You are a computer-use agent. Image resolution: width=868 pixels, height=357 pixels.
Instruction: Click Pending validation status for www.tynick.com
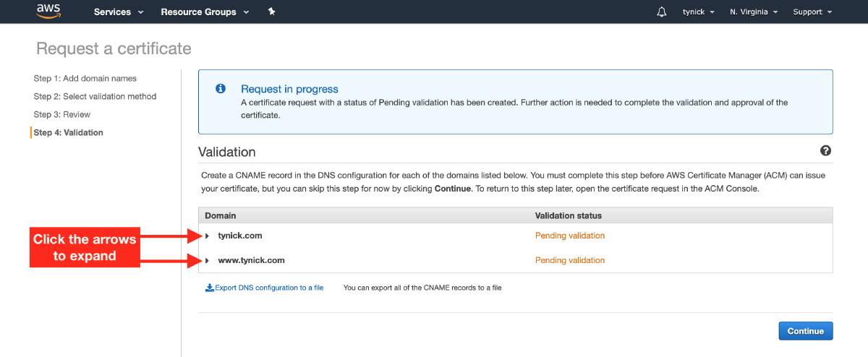click(570, 260)
